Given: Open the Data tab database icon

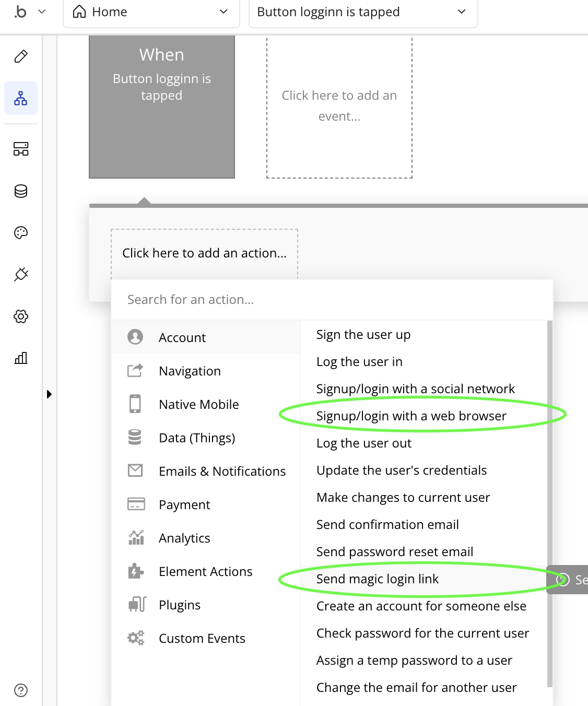Looking at the screenshot, I should click(21, 191).
